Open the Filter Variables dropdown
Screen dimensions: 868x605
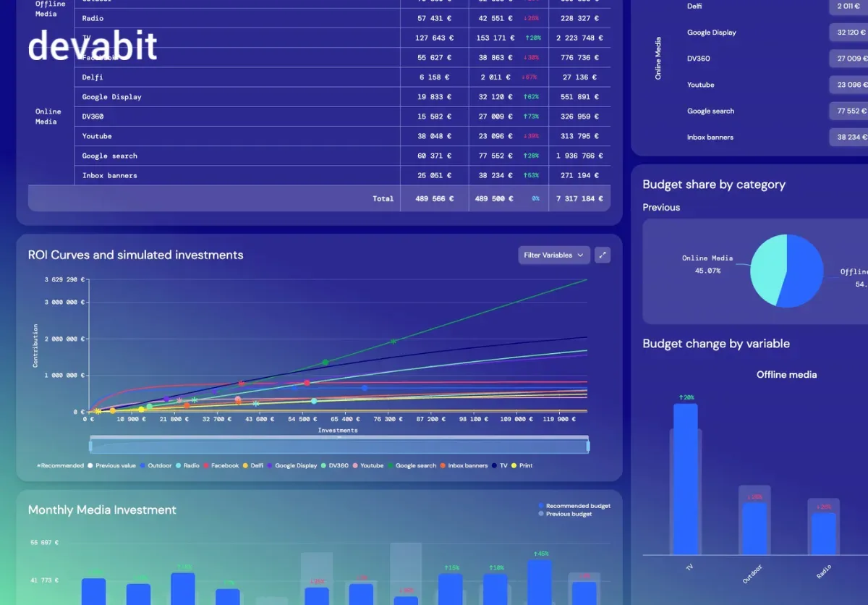click(553, 255)
